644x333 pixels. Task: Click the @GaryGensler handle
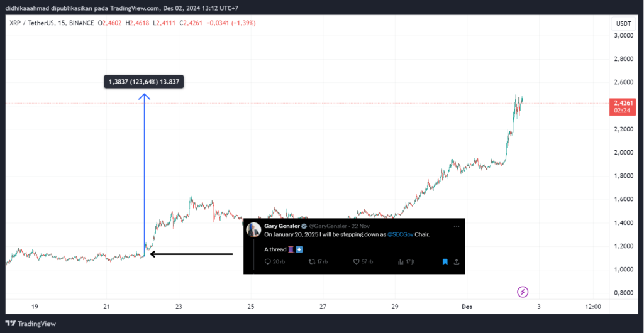pyautogui.click(x=327, y=226)
